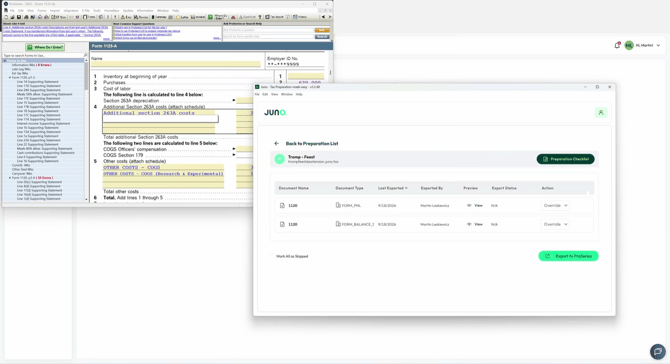This screenshot has width=670, height=364.
Task: Click the notification bell in the background page
Action: (617, 45)
